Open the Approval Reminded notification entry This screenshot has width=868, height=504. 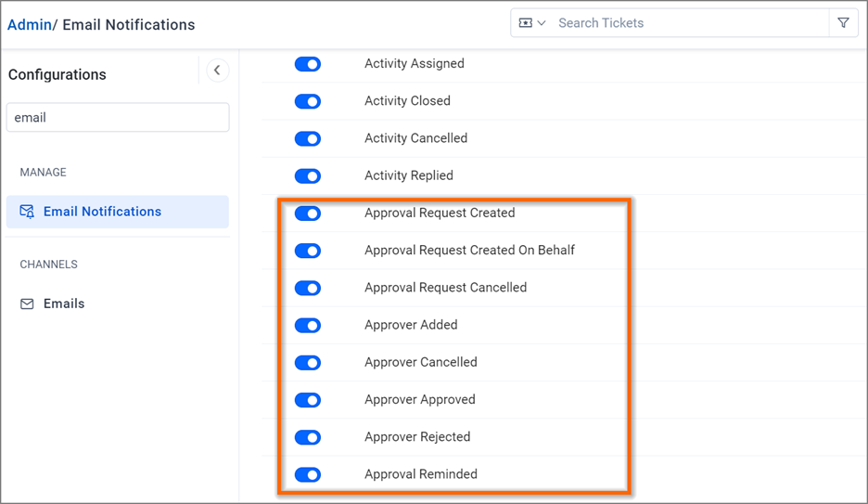point(421,474)
